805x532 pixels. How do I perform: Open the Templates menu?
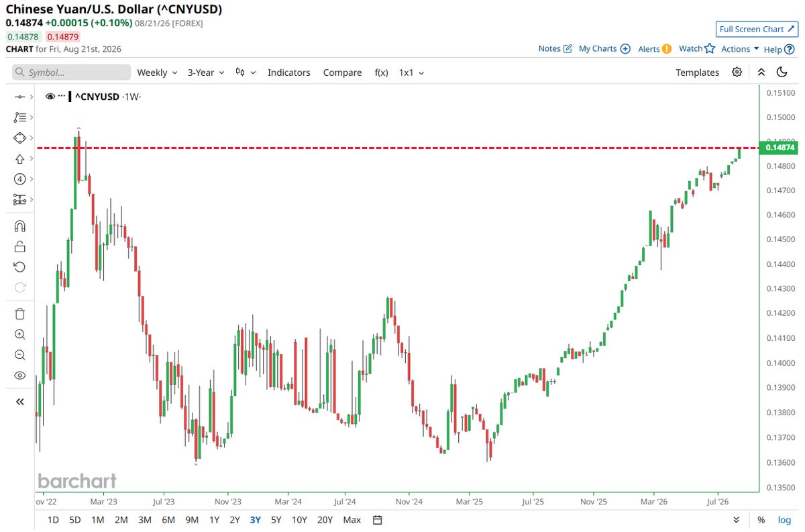(x=697, y=72)
